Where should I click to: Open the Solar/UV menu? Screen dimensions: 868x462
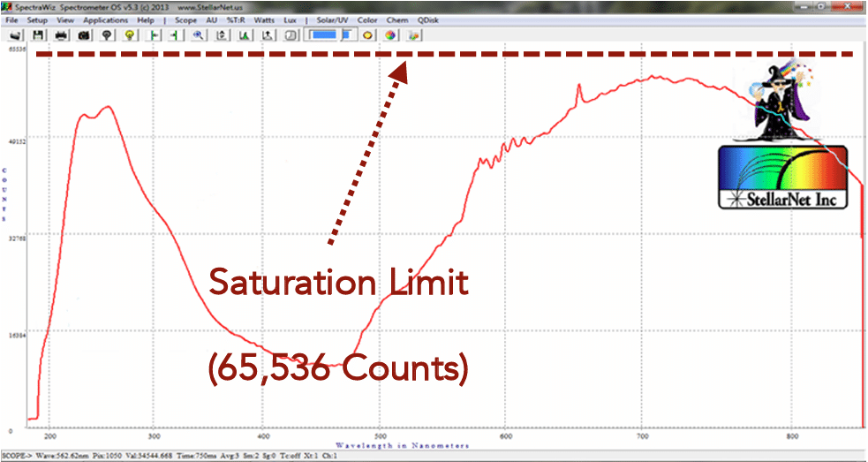click(x=333, y=20)
